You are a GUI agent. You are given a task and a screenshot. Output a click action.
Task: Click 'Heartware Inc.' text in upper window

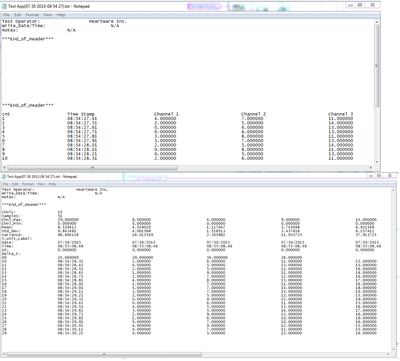coord(108,21)
